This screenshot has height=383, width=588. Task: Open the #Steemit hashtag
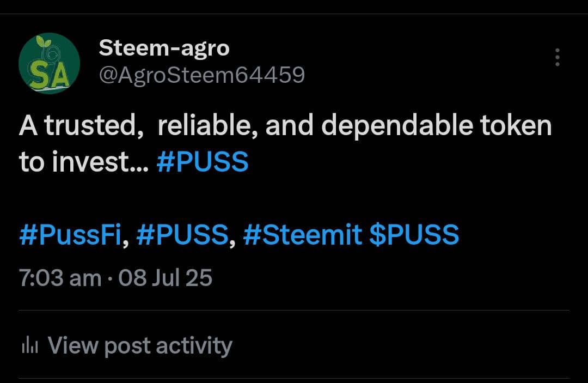(302, 235)
